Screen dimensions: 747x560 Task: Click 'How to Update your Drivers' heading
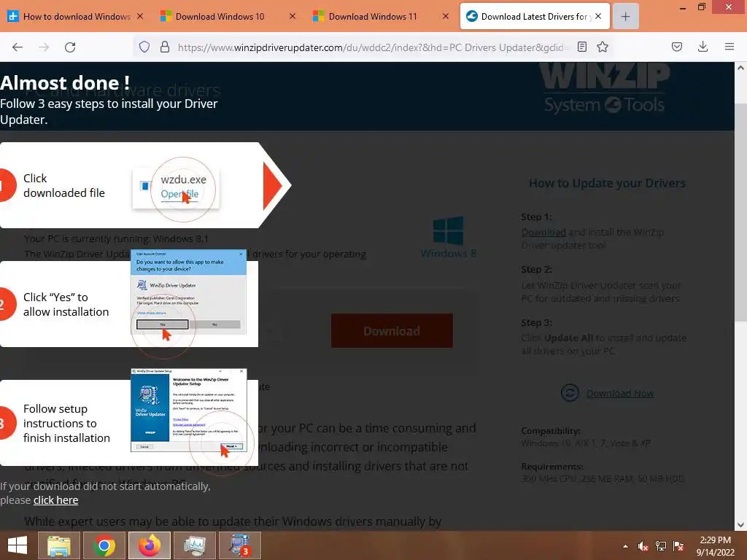point(607,183)
